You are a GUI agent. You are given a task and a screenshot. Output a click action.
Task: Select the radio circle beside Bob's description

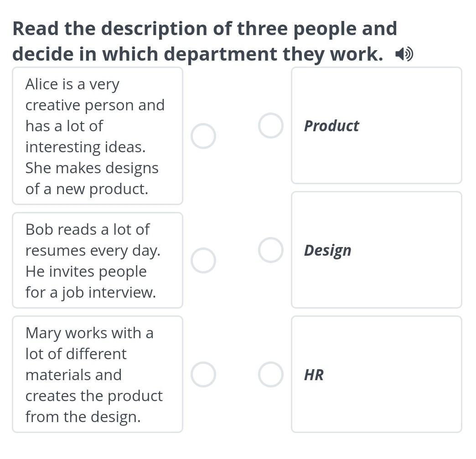[203, 260]
